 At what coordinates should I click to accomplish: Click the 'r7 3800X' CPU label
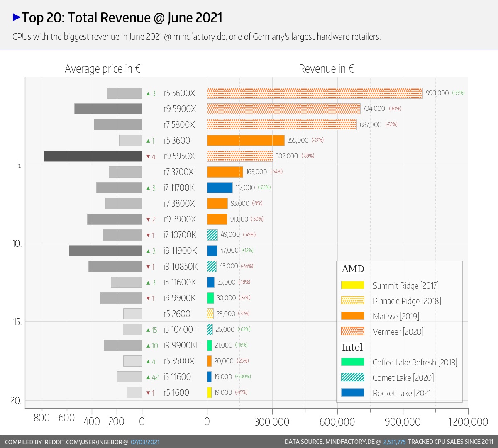coord(179,203)
